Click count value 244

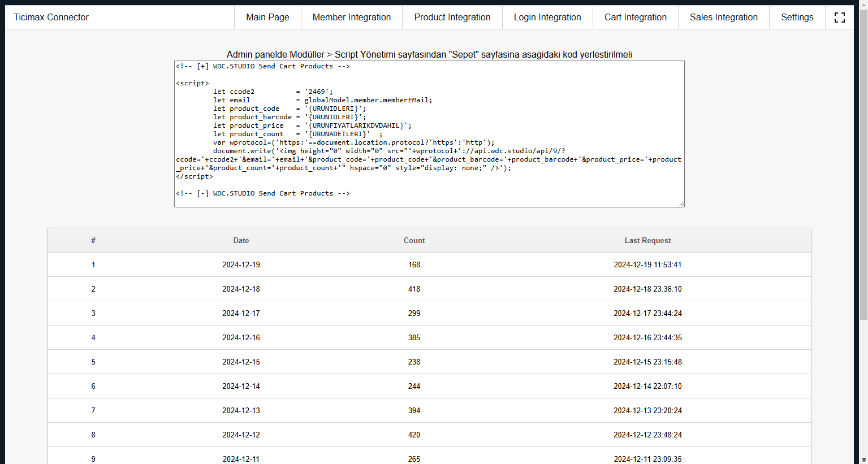[414, 386]
